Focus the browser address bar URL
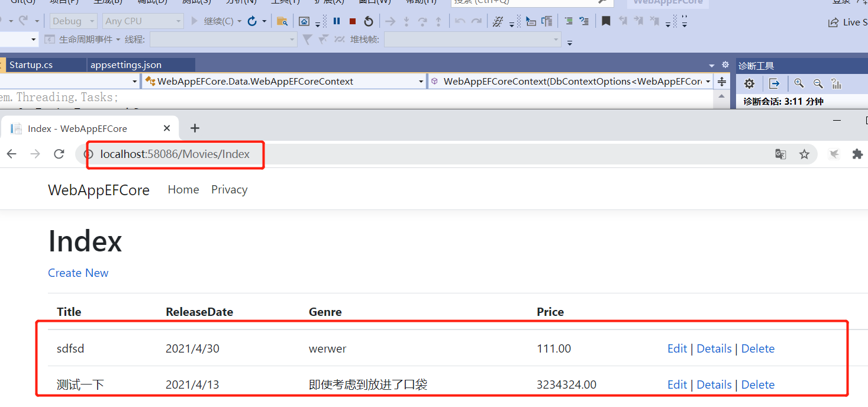 (175, 154)
